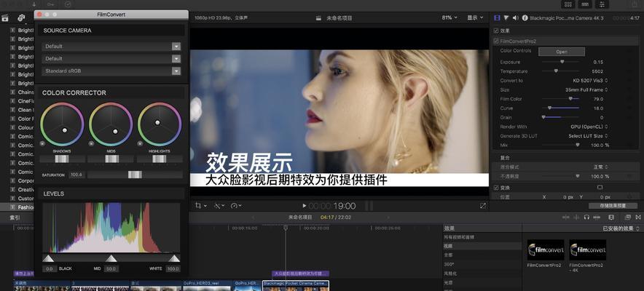The height and width of the screenshot is (291, 644).
Task: Open the Select LUT Size dropdown
Action: tap(588, 136)
